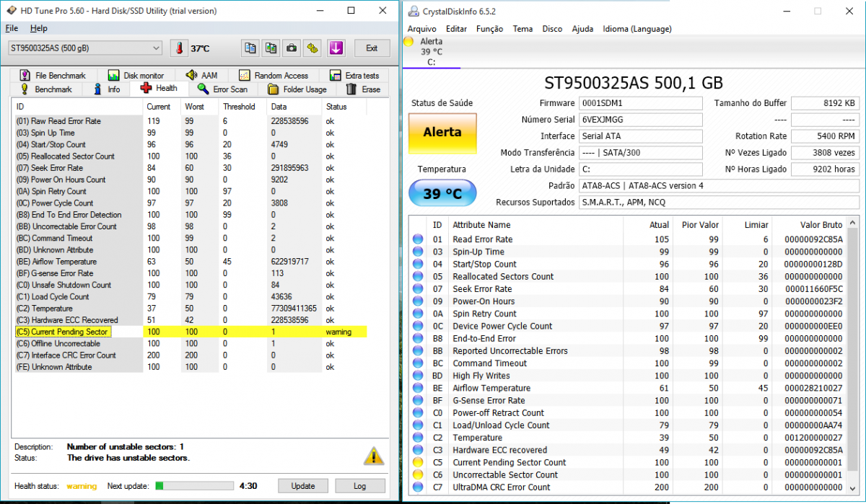
Task: Click the blue status dot for UltraDMA CRC Error Count
Action: click(x=418, y=487)
